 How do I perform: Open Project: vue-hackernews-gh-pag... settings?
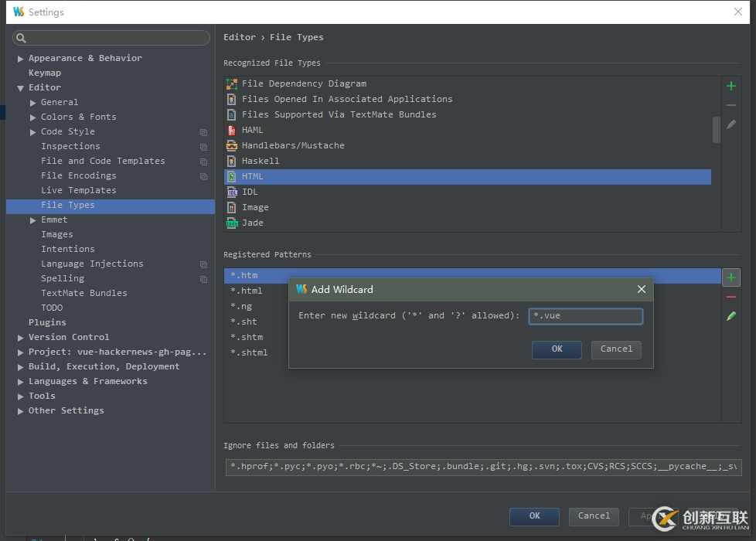tap(117, 352)
